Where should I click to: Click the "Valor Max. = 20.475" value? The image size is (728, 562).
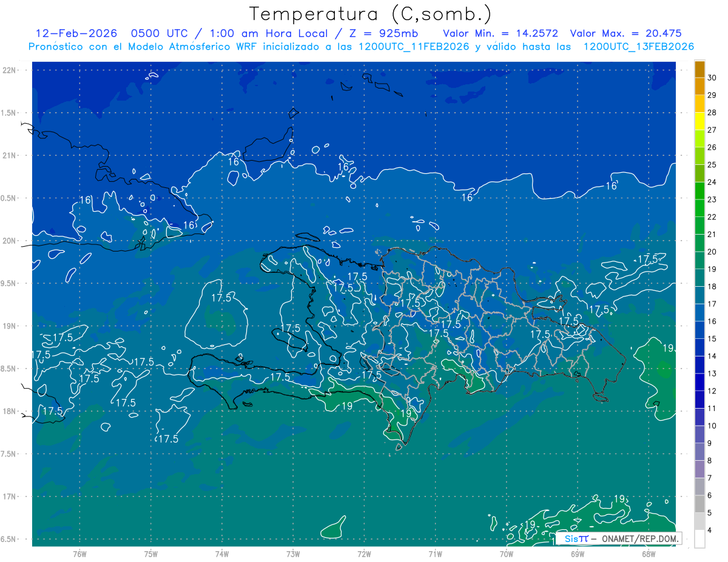click(626, 33)
